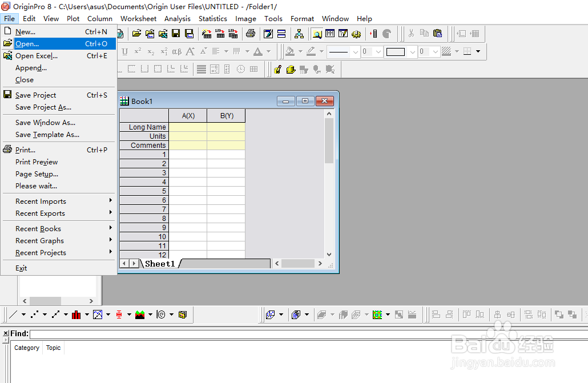Click inside the Find input field
The height and width of the screenshot is (383, 588).
tap(309, 334)
